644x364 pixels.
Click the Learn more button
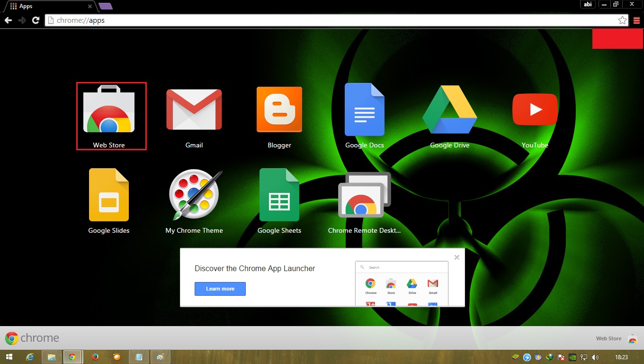(220, 289)
